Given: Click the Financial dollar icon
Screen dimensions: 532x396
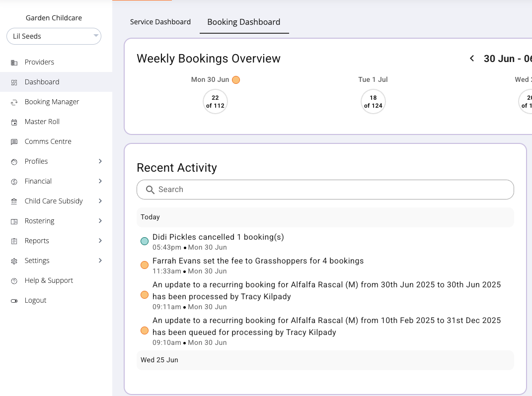Looking at the screenshot, I should tap(14, 182).
